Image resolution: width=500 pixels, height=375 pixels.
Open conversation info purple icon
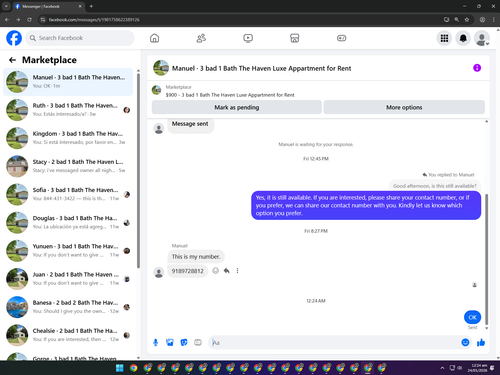pos(477,68)
